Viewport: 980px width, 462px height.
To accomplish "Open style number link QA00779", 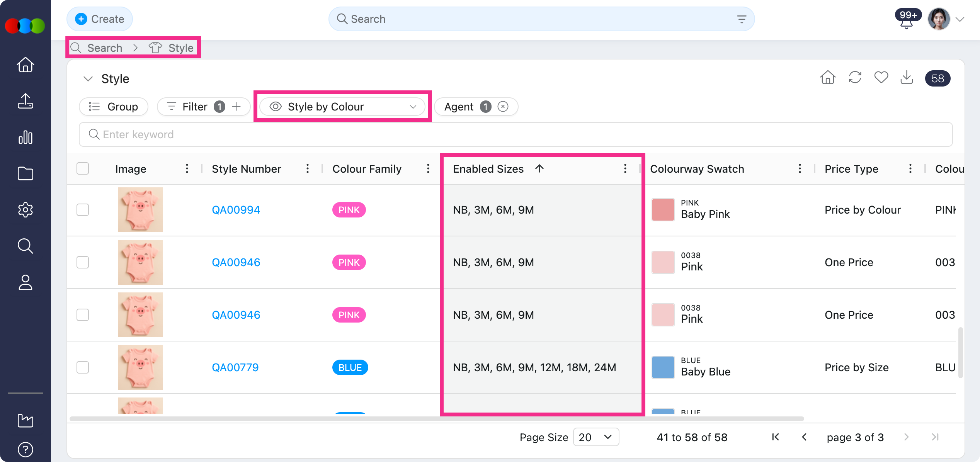I will pyautogui.click(x=235, y=367).
